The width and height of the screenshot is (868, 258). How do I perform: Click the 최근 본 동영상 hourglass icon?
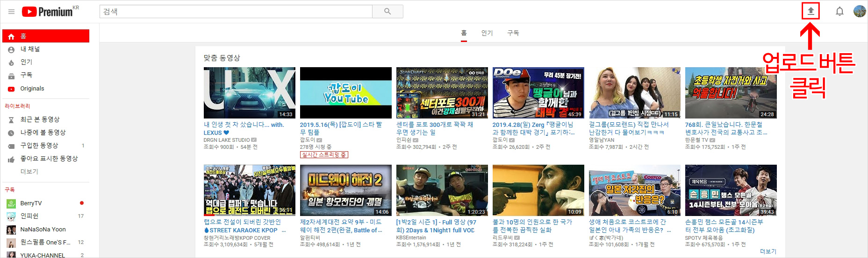(x=11, y=120)
